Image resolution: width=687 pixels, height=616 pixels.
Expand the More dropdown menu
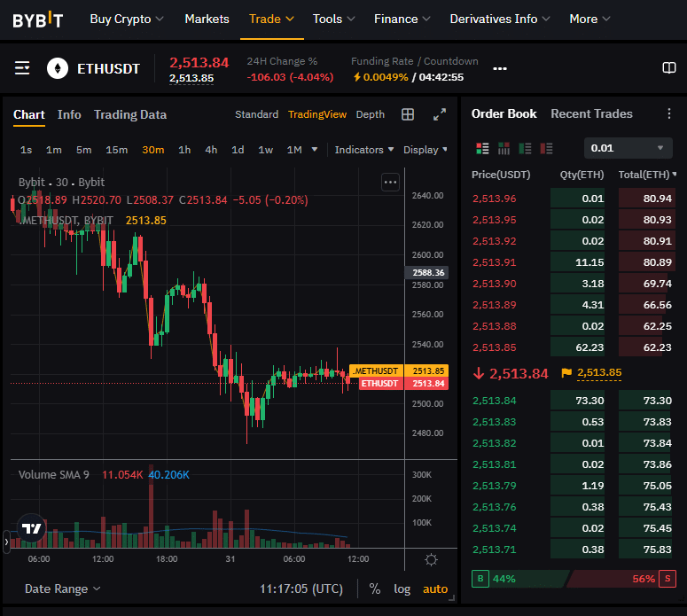[x=589, y=19]
